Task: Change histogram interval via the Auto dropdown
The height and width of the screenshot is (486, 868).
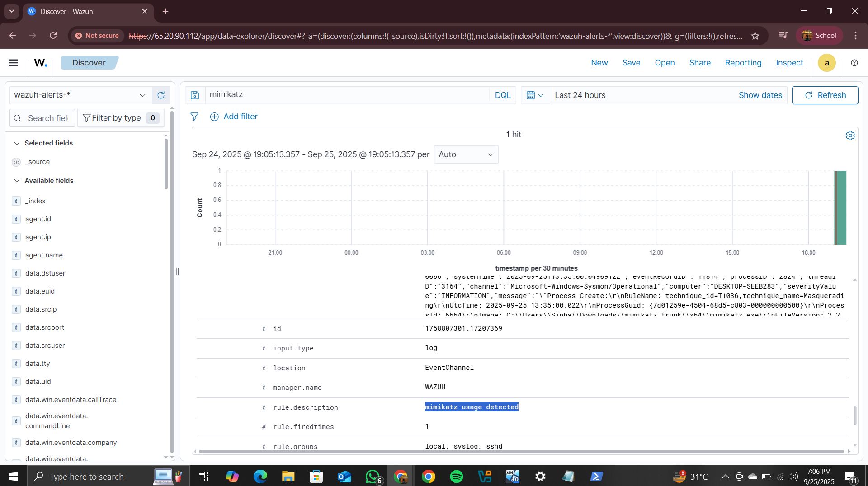Action: pos(466,154)
